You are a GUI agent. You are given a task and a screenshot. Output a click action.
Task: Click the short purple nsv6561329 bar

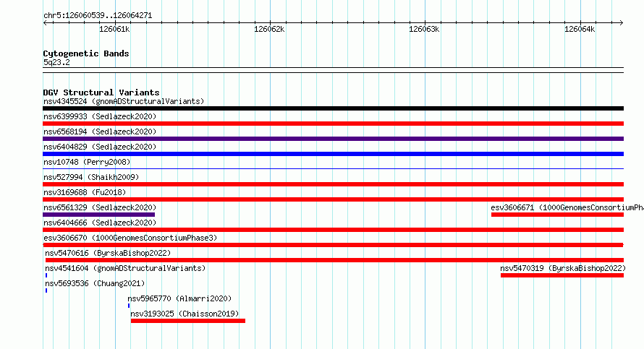[98, 215]
